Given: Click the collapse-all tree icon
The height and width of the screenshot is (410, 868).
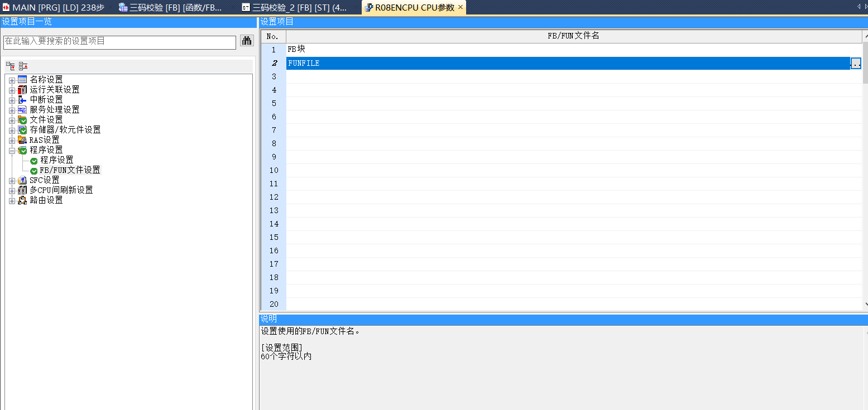Looking at the screenshot, I should coord(23,66).
